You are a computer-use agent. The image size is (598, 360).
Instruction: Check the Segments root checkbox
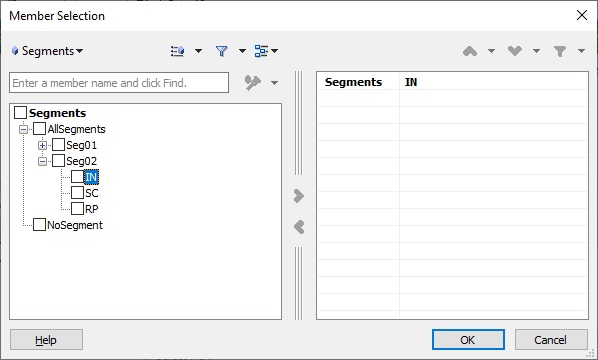(20, 113)
